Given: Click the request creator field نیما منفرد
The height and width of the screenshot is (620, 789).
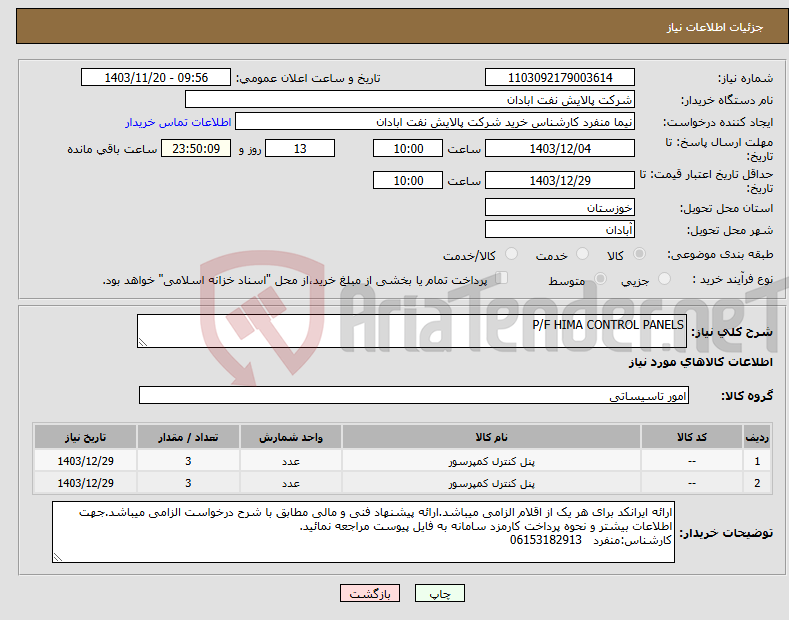Looking at the screenshot, I should pyautogui.click(x=435, y=122).
